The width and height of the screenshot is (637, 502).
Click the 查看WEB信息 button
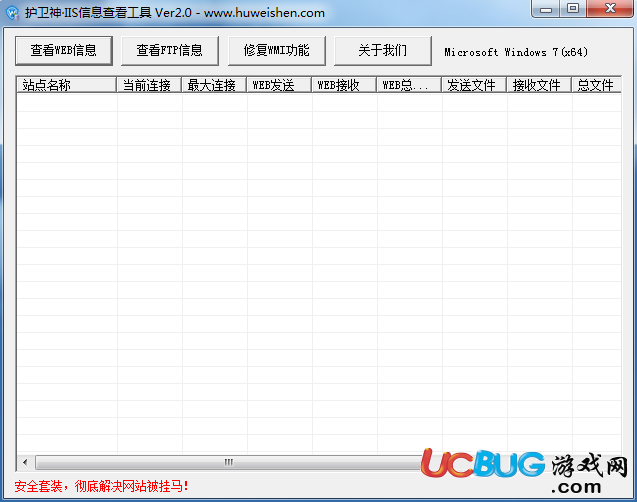[x=64, y=51]
